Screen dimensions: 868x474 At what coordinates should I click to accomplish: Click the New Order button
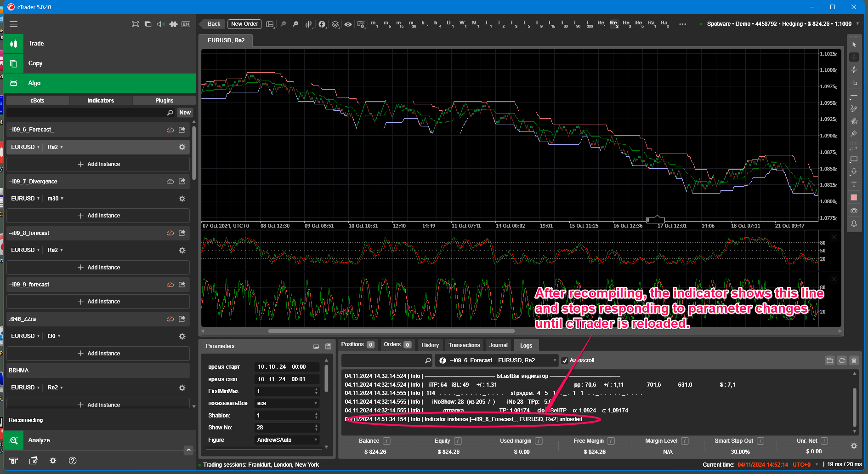click(x=244, y=24)
